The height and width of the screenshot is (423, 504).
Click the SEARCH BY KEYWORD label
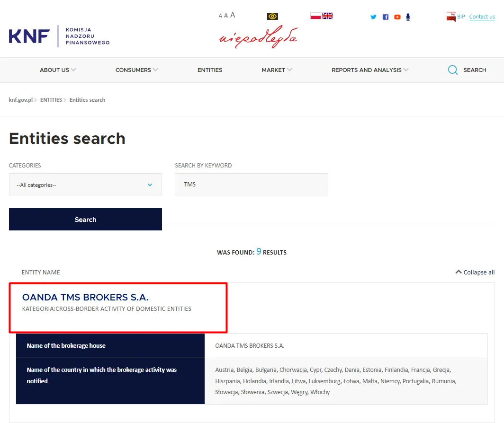pos(203,166)
